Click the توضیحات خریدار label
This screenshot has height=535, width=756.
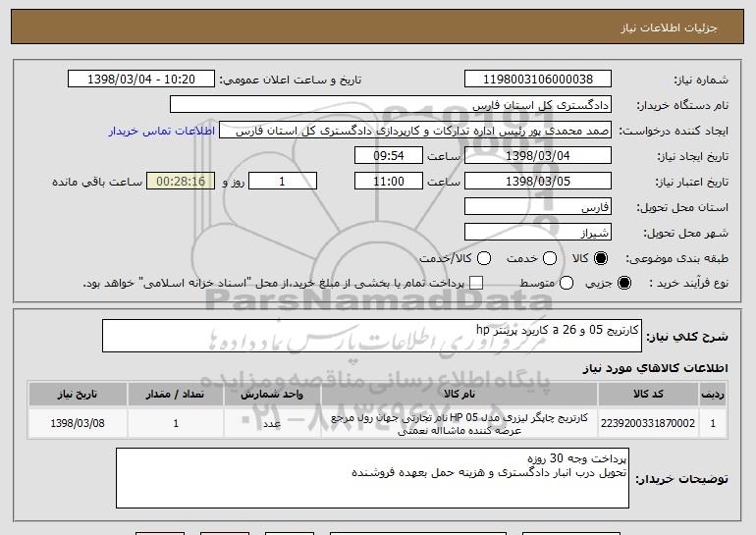click(x=681, y=479)
